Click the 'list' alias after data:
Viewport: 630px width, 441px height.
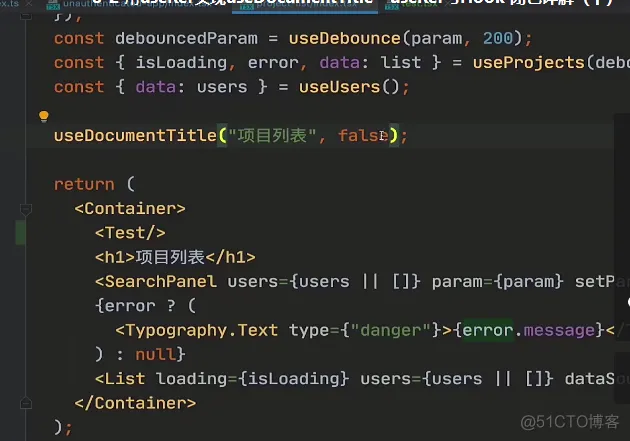tap(401, 63)
